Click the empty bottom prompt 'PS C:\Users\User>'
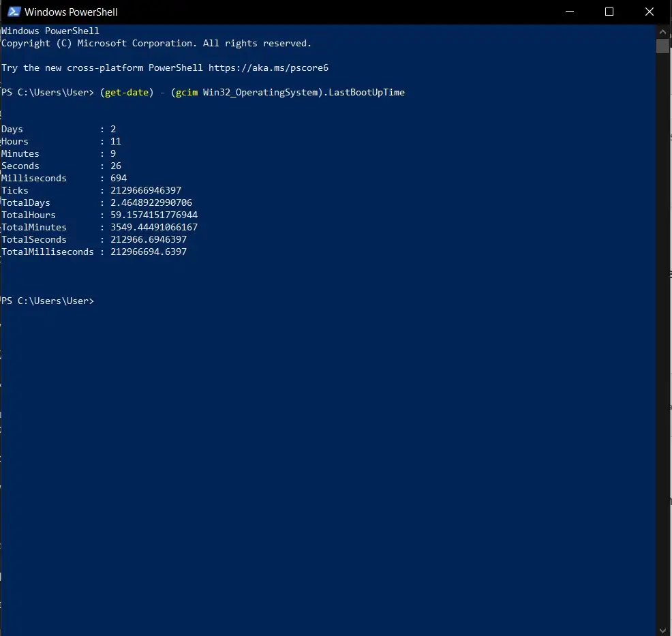 [x=48, y=301]
